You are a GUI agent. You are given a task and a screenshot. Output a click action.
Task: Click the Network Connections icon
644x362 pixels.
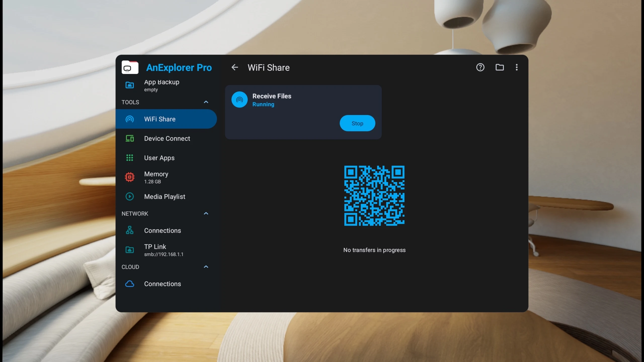[130, 230]
